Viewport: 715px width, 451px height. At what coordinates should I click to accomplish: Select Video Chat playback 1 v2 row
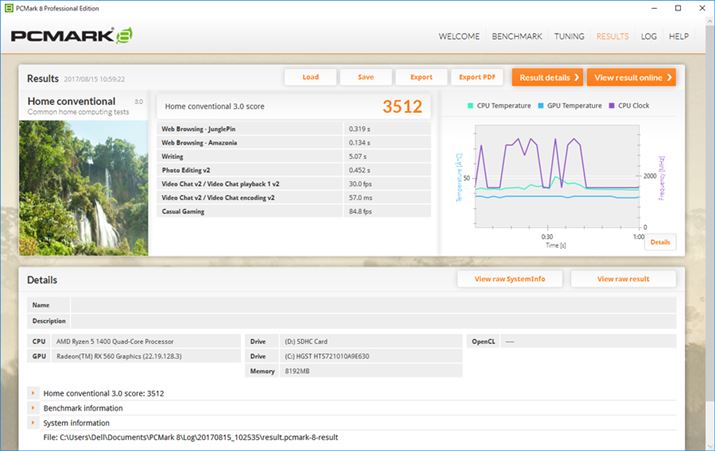tap(294, 184)
